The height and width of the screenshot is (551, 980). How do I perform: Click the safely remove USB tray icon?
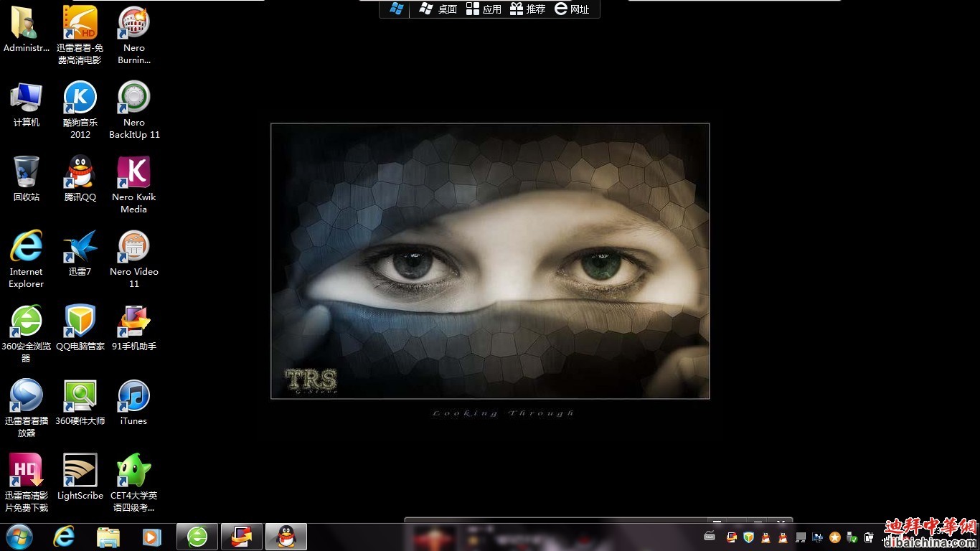852,537
